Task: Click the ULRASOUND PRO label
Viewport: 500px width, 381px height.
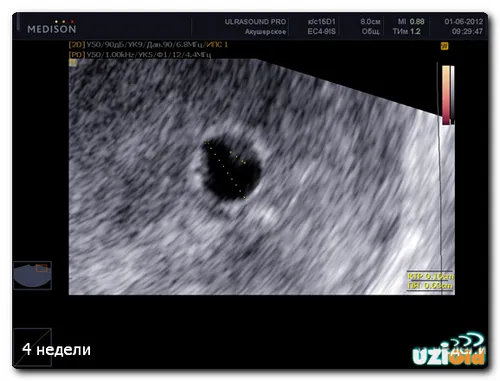Action: coord(255,22)
